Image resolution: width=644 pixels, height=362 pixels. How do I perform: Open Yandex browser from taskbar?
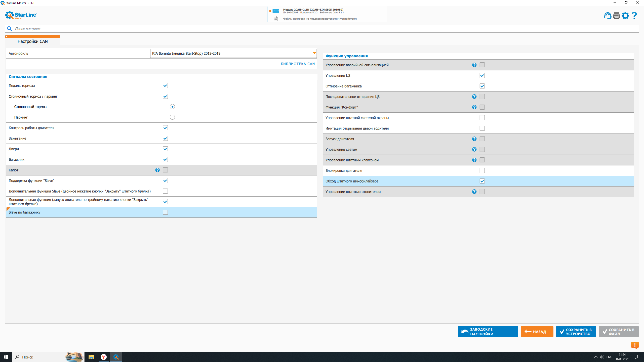[104, 357]
